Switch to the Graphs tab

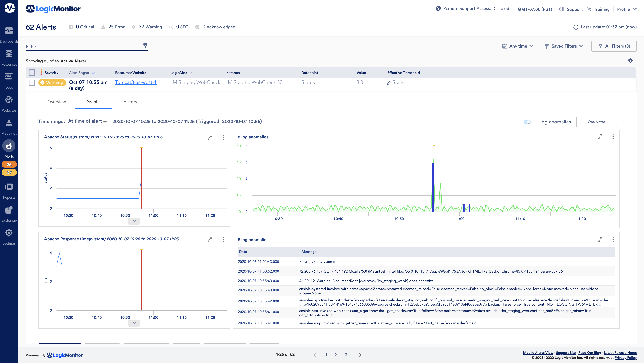tap(93, 102)
